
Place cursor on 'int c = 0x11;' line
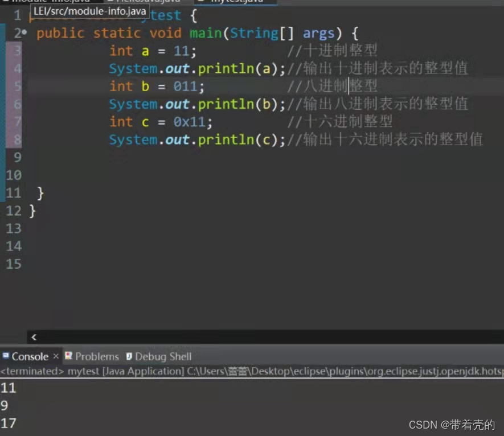point(161,122)
